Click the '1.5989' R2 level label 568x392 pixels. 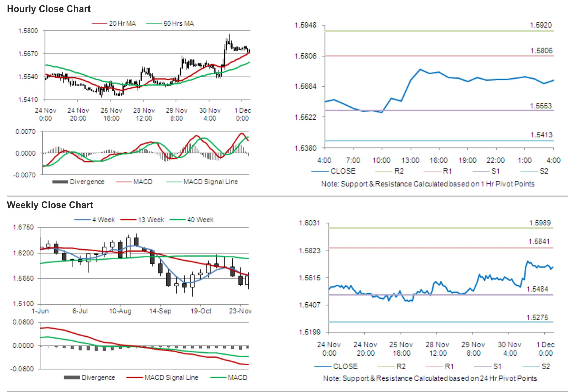540,223
